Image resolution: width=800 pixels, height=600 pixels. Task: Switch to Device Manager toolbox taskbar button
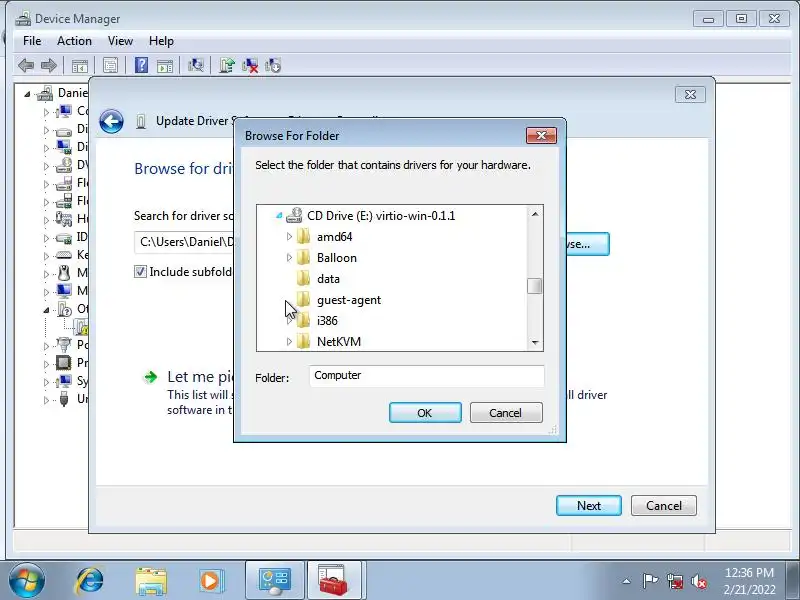pyautogui.click(x=334, y=581)
